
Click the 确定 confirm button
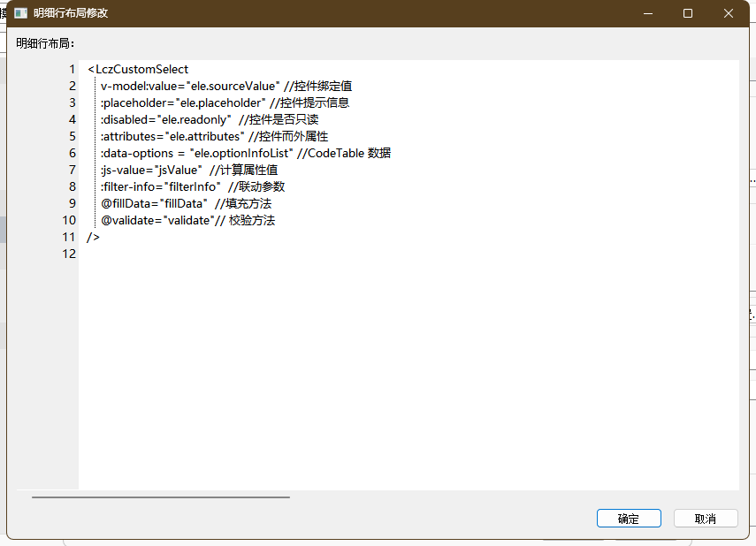pyautogui.click(x=629, y=519)
